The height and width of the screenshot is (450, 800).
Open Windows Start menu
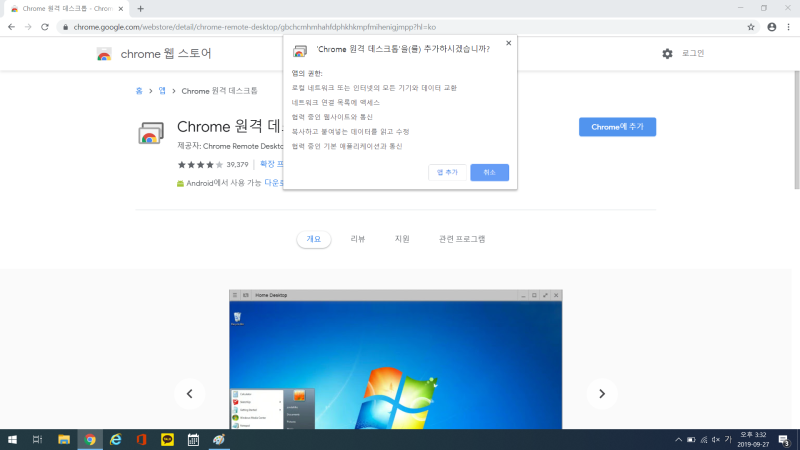tap(12, 439)
